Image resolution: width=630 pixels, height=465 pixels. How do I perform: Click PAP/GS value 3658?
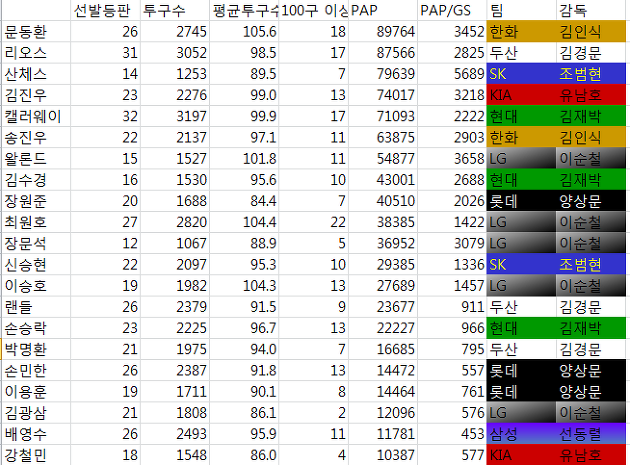click(452, 158)
